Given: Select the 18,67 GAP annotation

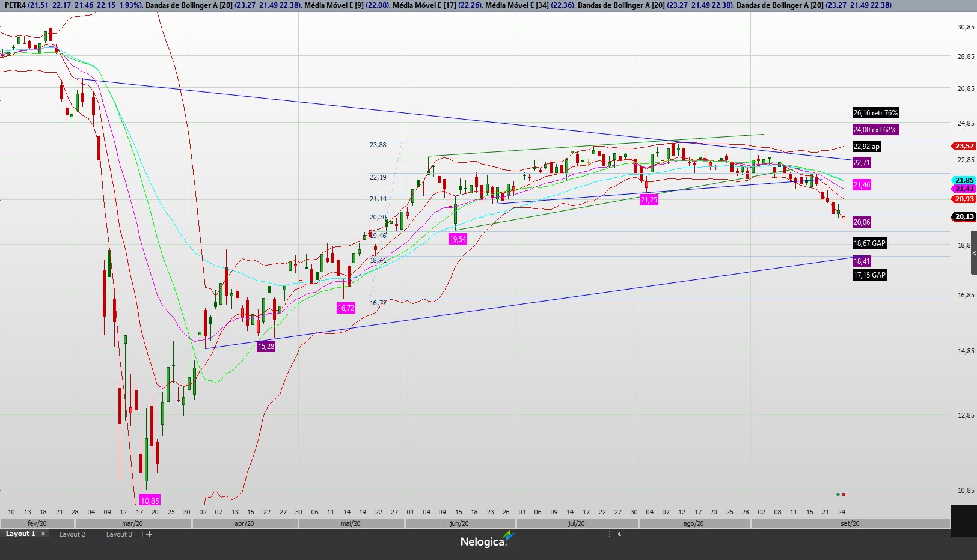Looking at the screenshot, I should (869, 243).
